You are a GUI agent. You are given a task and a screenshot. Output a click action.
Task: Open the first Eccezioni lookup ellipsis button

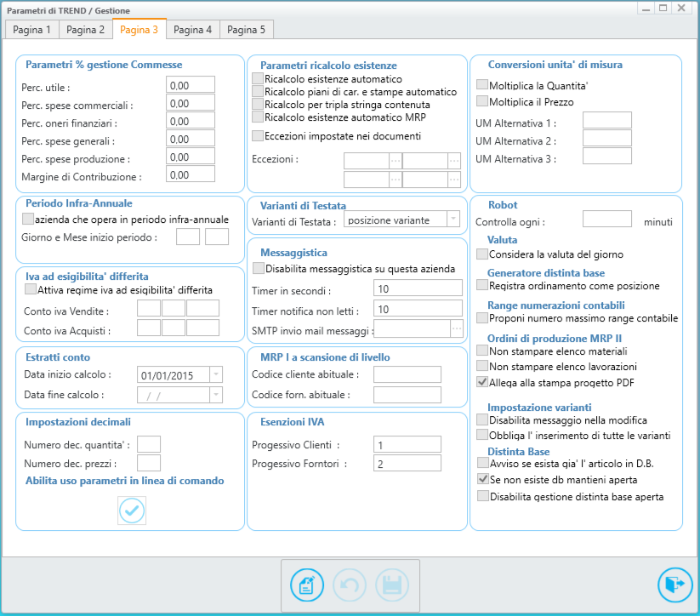(396, 160)
